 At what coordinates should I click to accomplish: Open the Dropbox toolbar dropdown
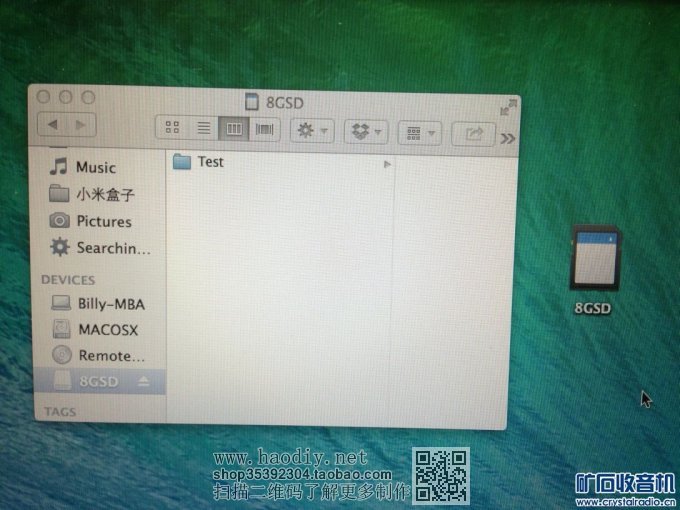(x=365, y=132)
